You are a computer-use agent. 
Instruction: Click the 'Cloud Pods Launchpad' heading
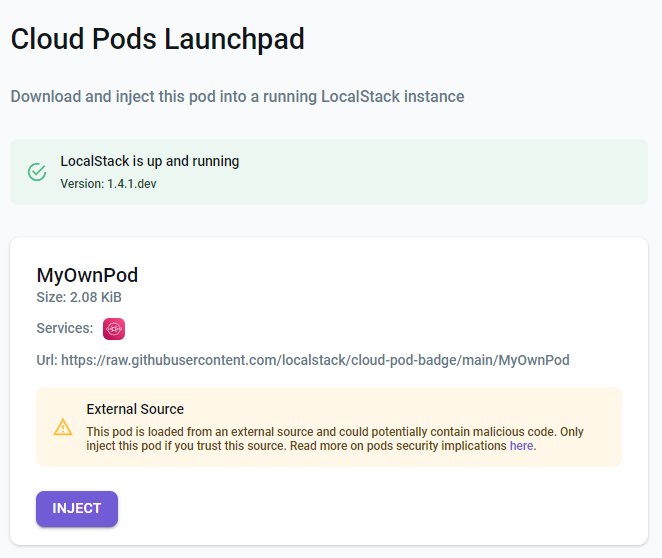pos(157,39)
